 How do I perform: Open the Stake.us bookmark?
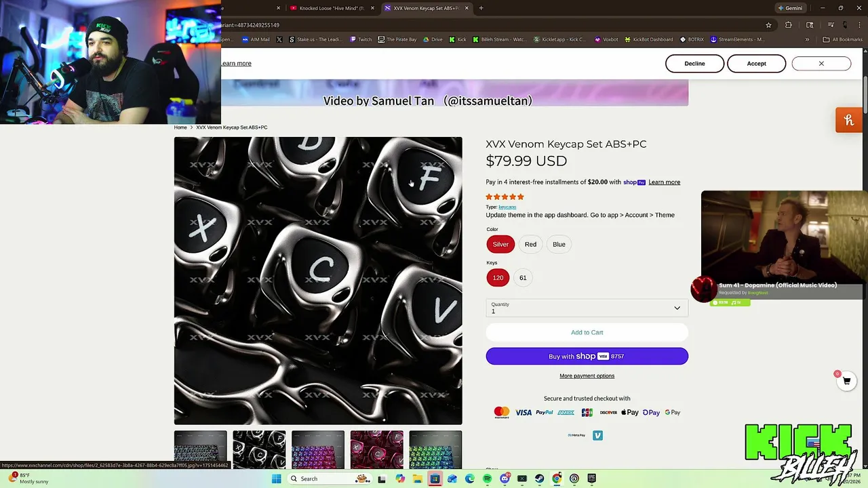tap(315, 39)
